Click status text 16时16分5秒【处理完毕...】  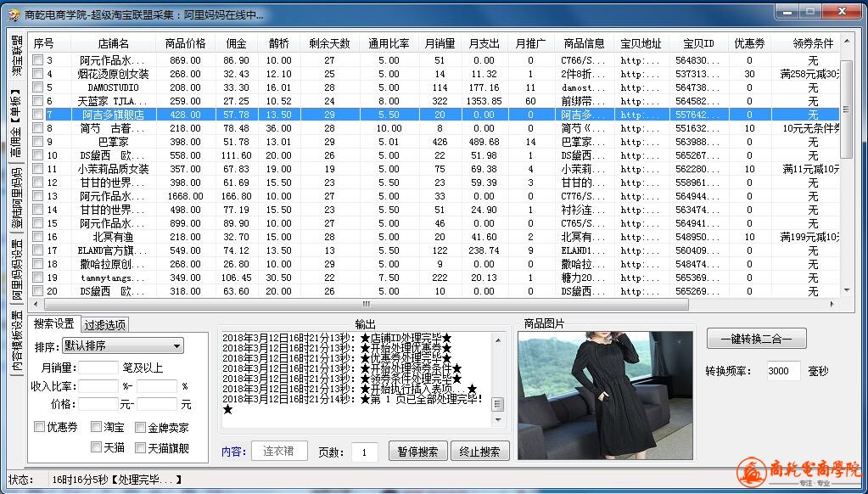coord(117,480)
